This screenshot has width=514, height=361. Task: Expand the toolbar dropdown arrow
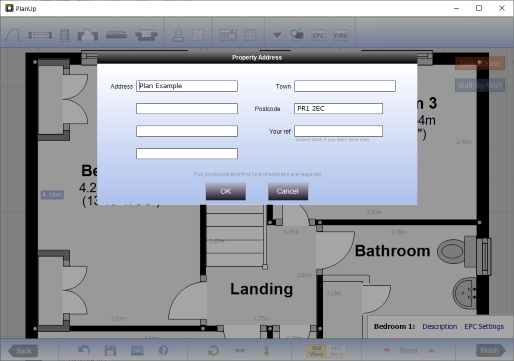[277, 35]
